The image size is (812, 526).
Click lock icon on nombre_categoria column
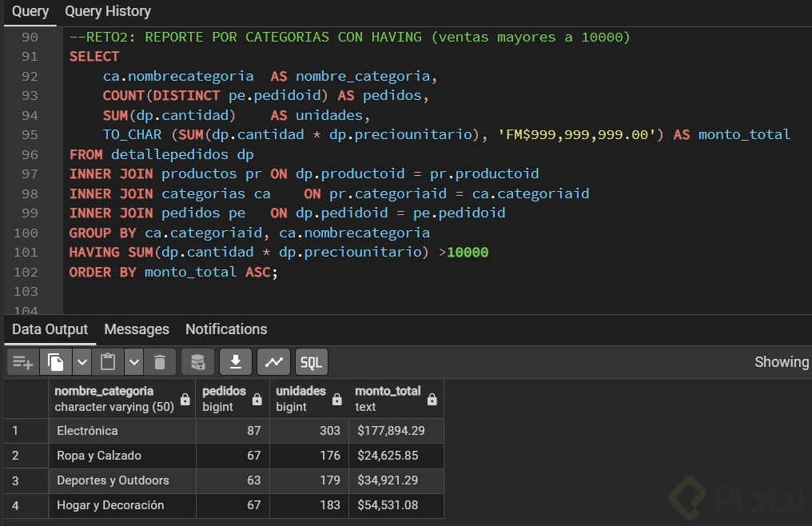click(185, 399)
